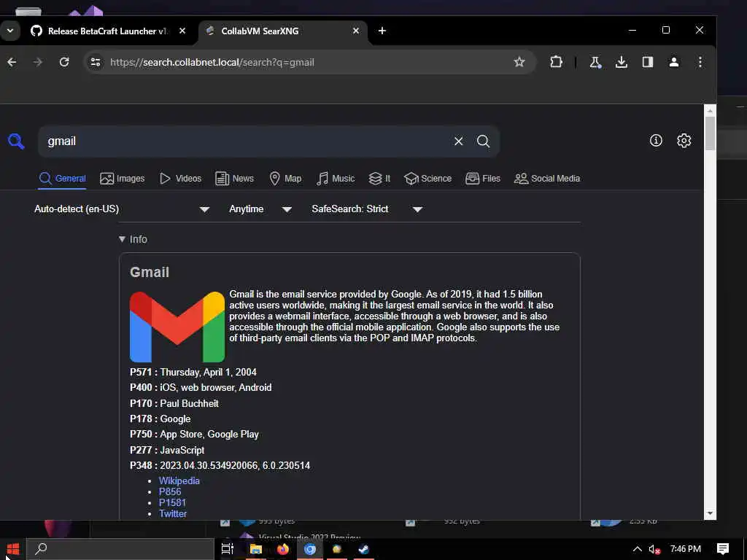Bookmark this page with the star icon
The height and width of the screenshot is (560, 747).
pyautogui.click(x=519, y=62)
